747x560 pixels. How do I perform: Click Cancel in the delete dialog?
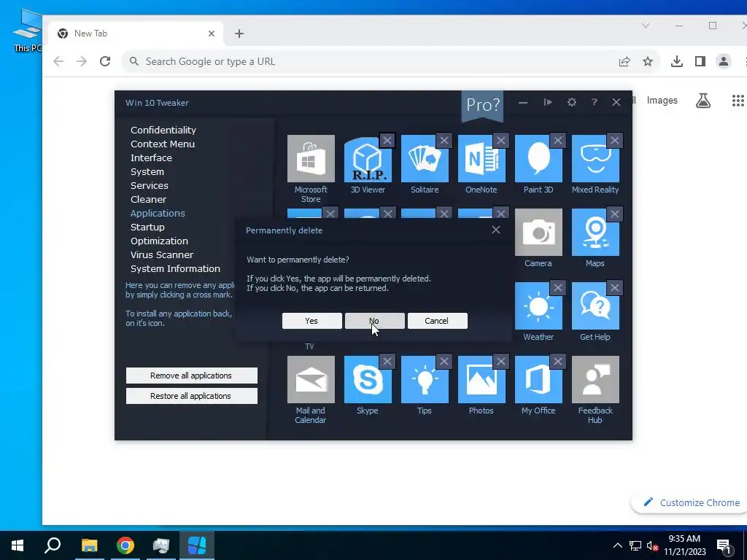pos(437,321)
